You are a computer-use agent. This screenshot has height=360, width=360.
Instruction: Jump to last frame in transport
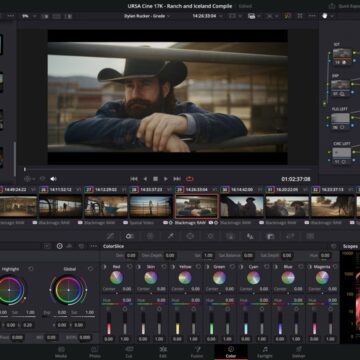tap(177, 179)
